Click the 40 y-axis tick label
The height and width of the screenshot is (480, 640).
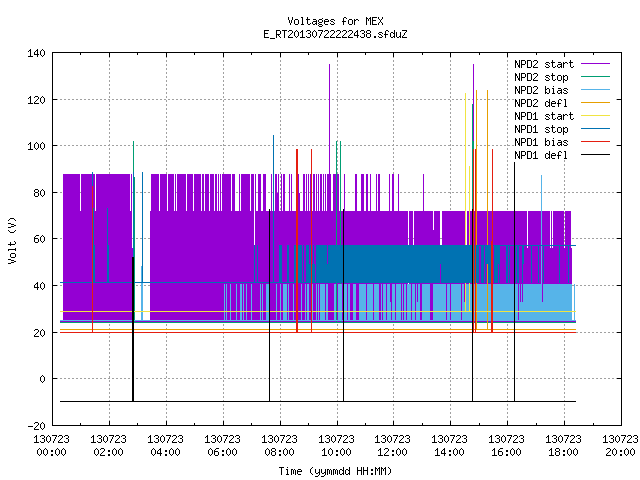(x=39, y=286)
